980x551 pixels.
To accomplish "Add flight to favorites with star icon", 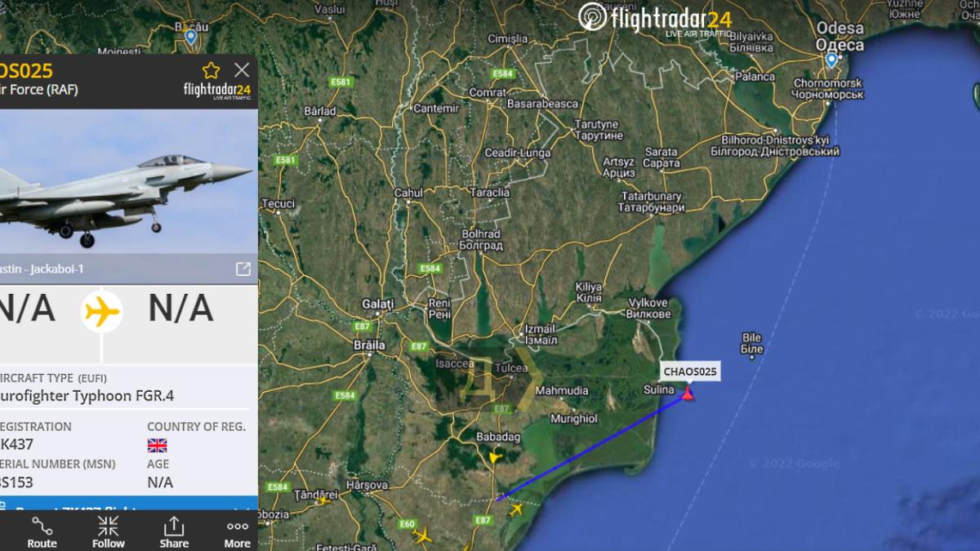I will (x=211, y=70).
